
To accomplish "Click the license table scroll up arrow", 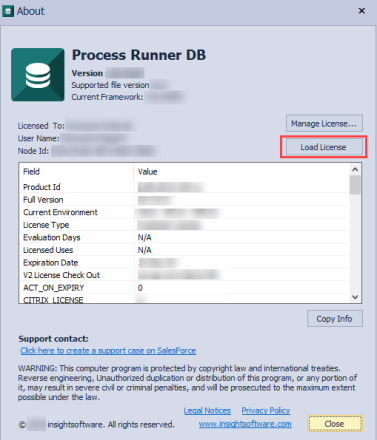I will [355, 170].
